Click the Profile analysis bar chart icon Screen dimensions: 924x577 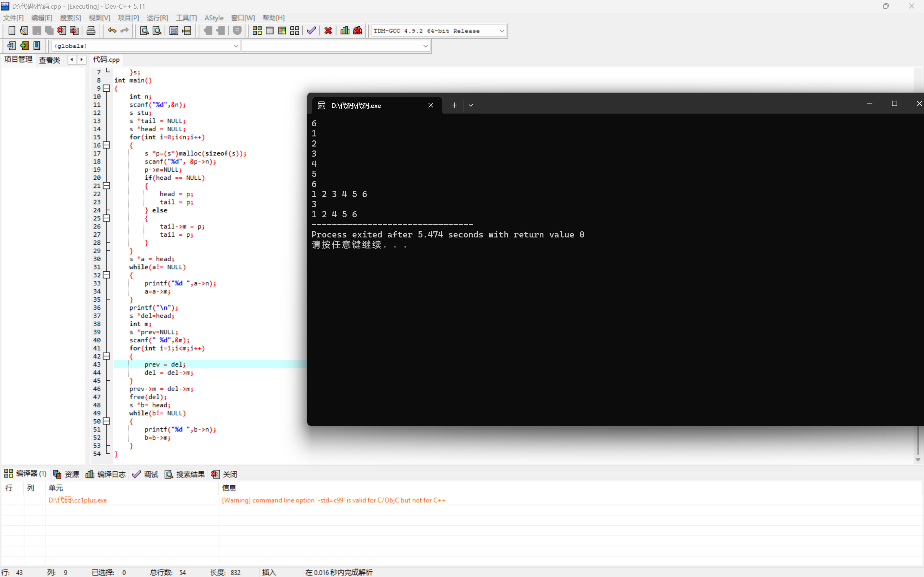click(345, 31)
